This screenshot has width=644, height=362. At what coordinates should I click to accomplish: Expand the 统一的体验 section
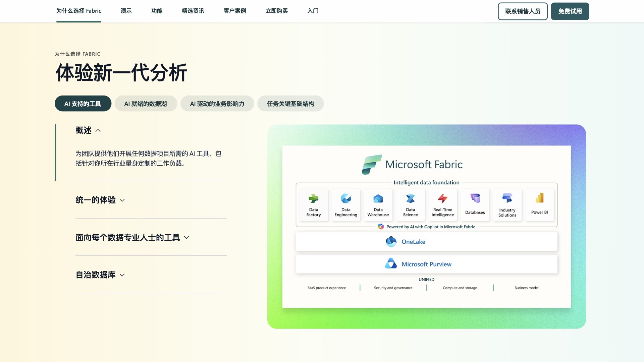coord(100,200)
